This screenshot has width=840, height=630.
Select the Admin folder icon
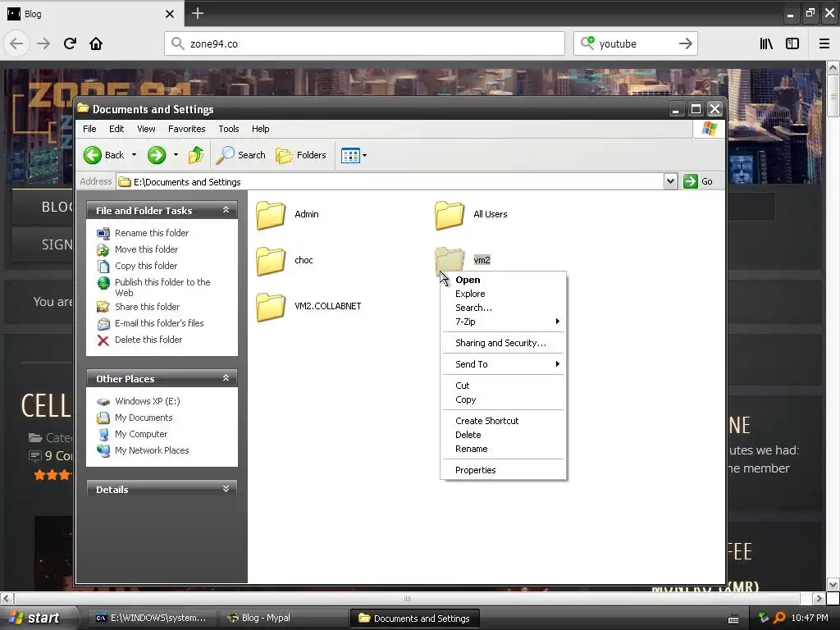(x=271, y=216)
